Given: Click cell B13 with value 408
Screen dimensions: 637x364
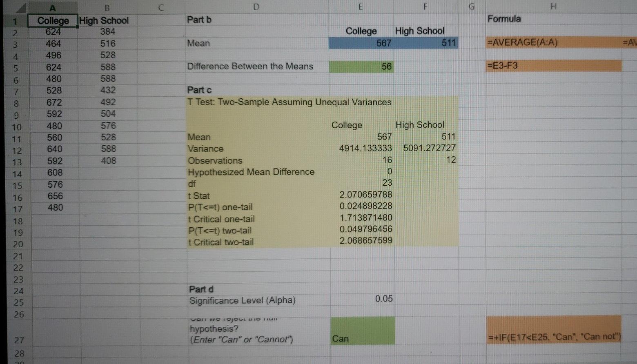Looking at the screenshot, I should tap(108, 161).
